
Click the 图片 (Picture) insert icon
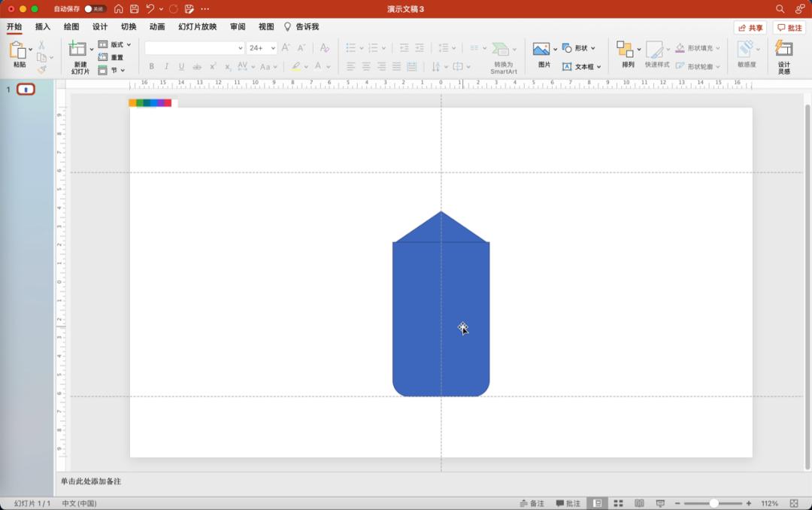click(541, 50)
